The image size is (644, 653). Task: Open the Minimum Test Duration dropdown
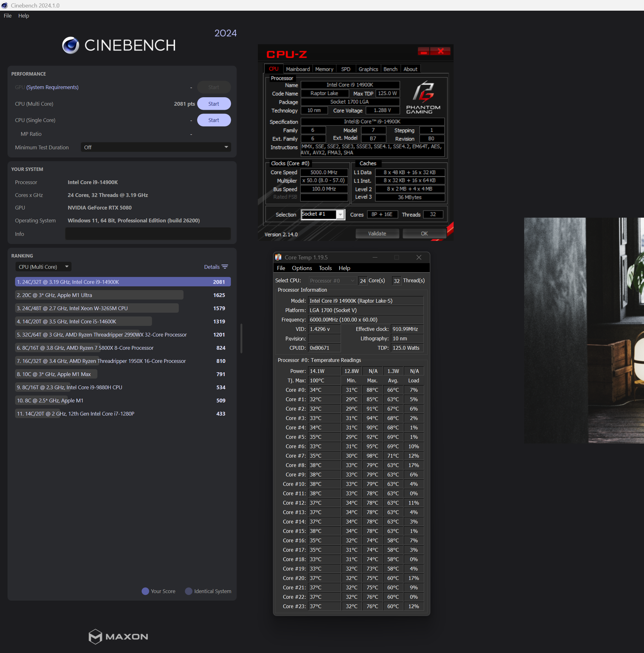[156, 147]
